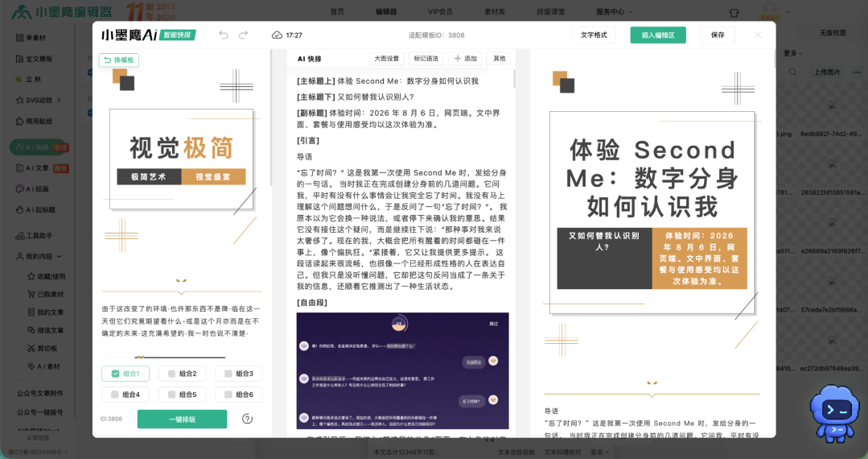Click the [主标题上] text line in editor
Image resolution: width=868 pixels, height=459 pixels.
pyautogui.click(x=388, y=81)
